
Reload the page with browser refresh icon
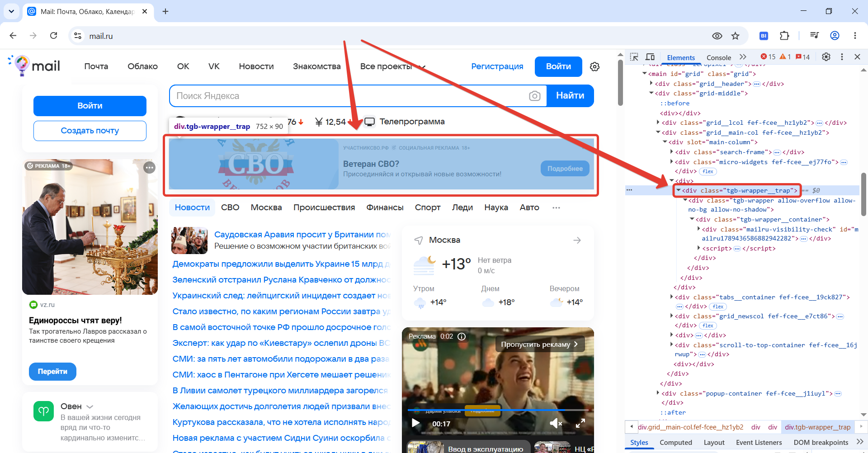(53, 36)
